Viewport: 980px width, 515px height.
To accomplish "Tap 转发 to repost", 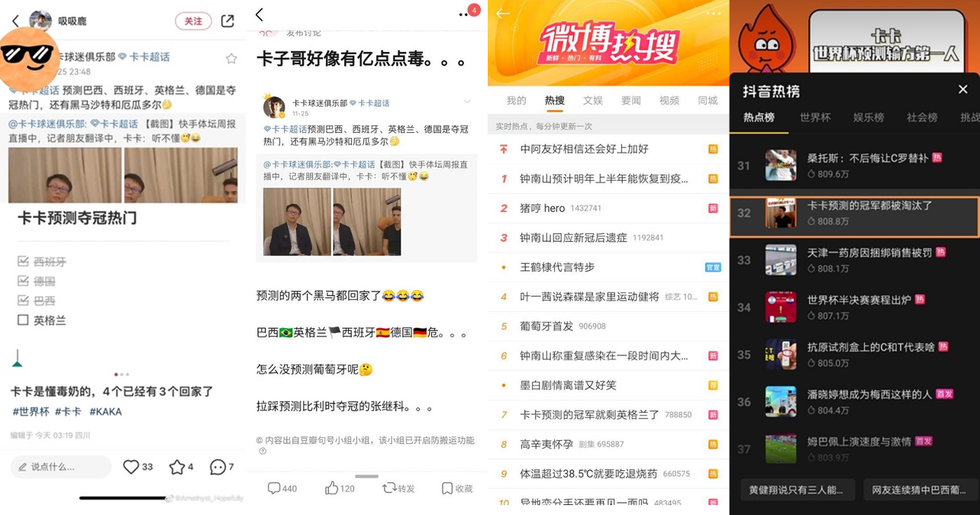I will point(399,488).
